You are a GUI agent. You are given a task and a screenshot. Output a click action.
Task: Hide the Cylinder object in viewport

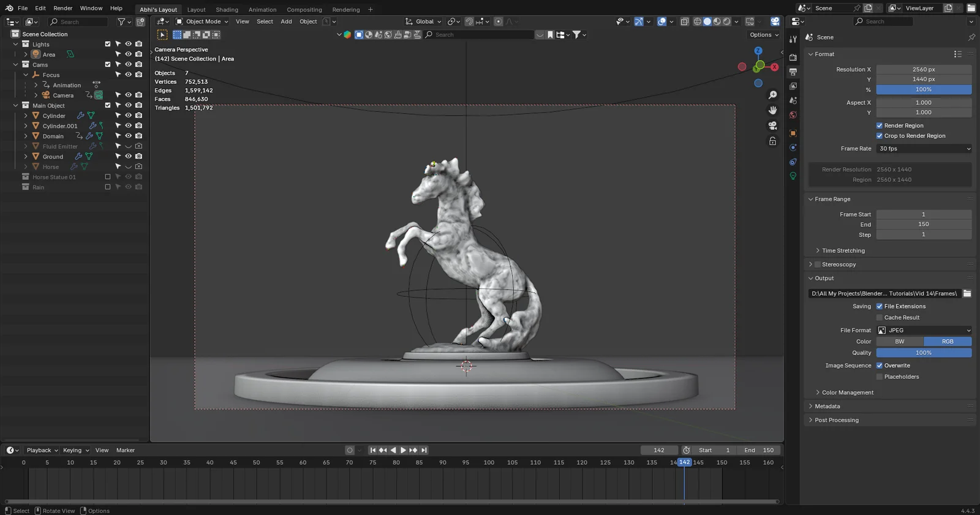(129, 116)
